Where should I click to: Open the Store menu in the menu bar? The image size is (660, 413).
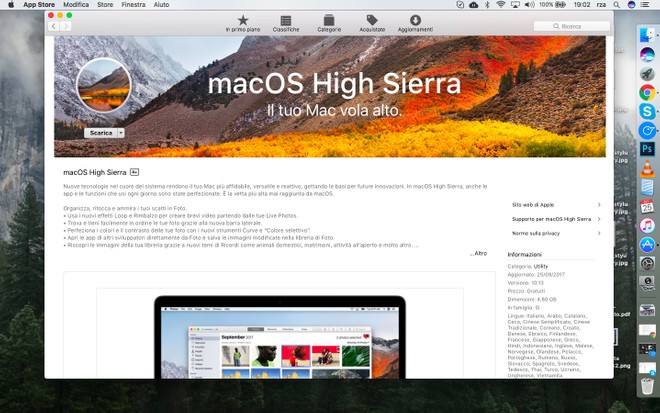tap(103, 5)
